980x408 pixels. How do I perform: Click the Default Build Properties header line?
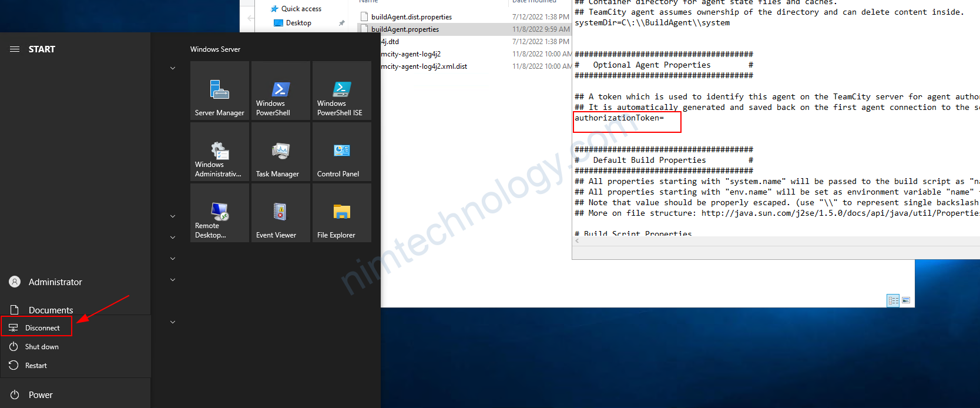pos(664,160)
